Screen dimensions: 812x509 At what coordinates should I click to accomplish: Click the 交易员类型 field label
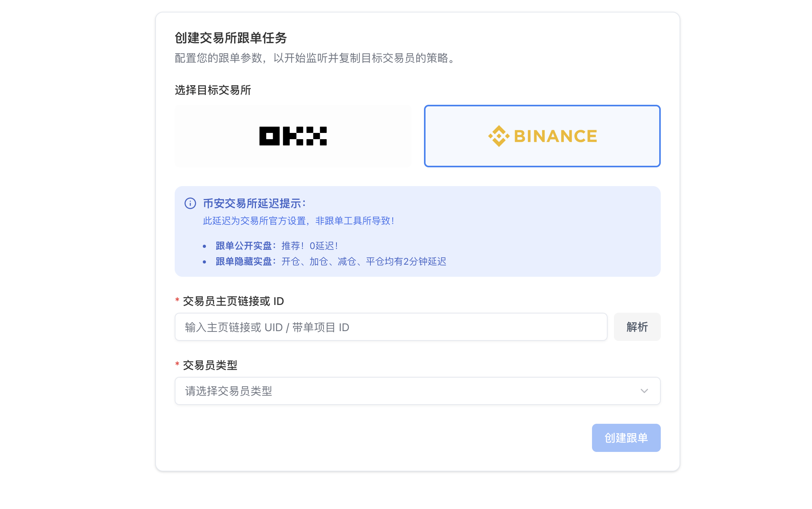point(210,365)
